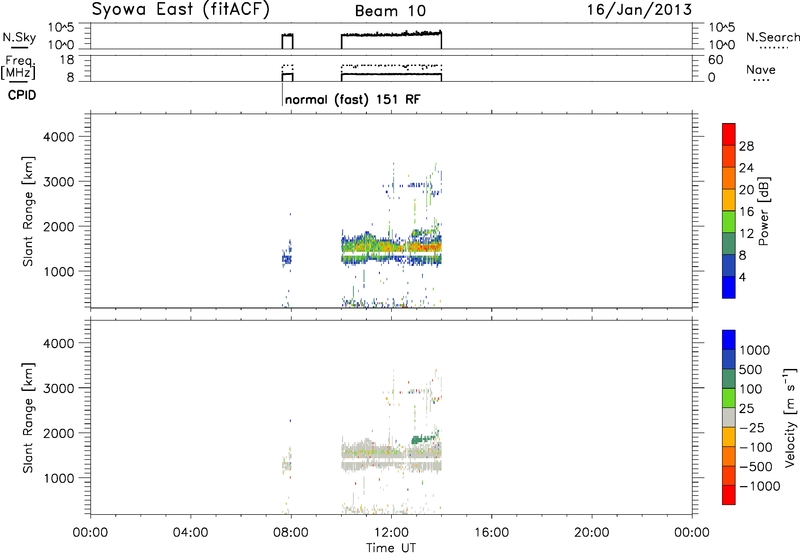Viewport: 800px width, 554px height.
Task: Click the light green 12-16 dB Power segment
Action: click(x=729, y=222)
